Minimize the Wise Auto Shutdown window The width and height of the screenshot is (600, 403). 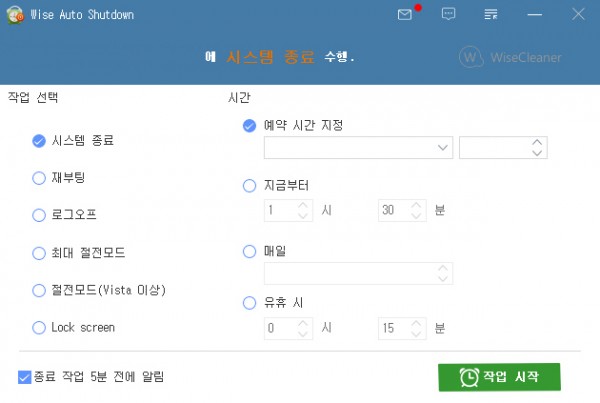tap(534, 15)
